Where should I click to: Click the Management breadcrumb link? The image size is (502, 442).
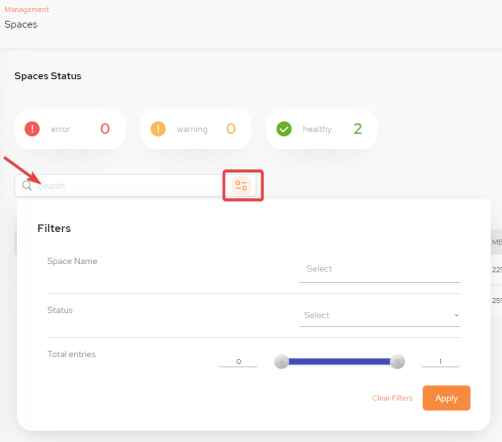pyautogui.click(x=27, y=10)
